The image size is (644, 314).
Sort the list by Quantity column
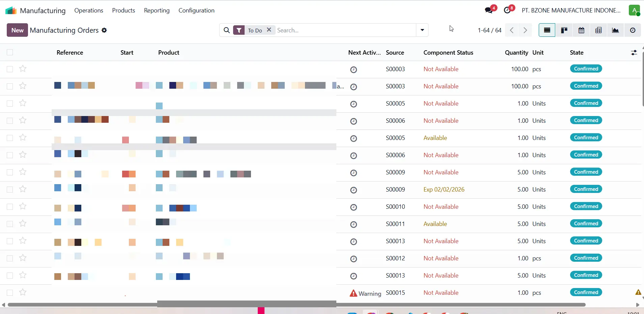tap(516, 53)
